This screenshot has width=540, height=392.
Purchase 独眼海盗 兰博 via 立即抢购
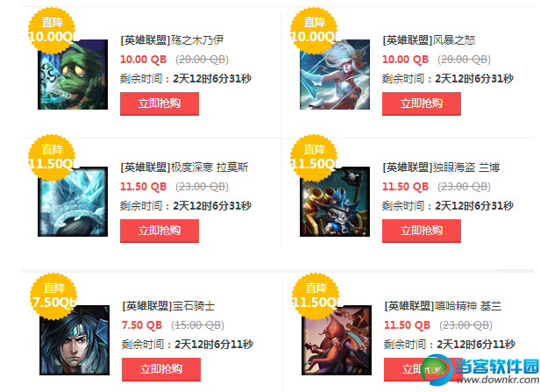point(422,231)
